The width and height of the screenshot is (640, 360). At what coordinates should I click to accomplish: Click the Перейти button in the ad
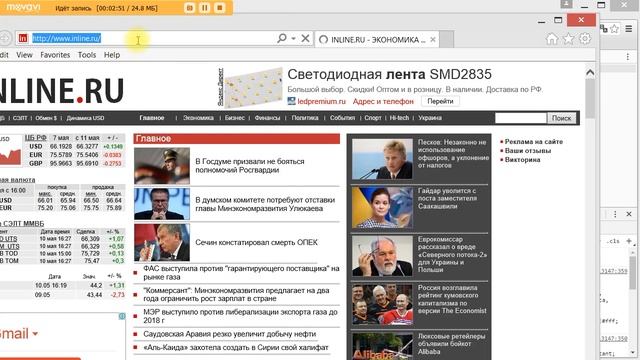point(440,101)
